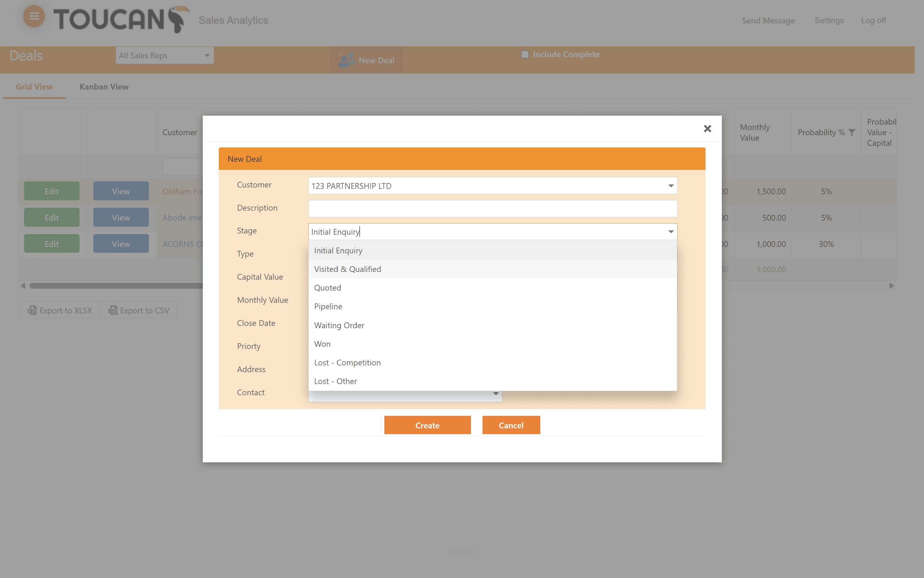
Task: Open the Contact dropdown arrow
Action: [496, 393]
